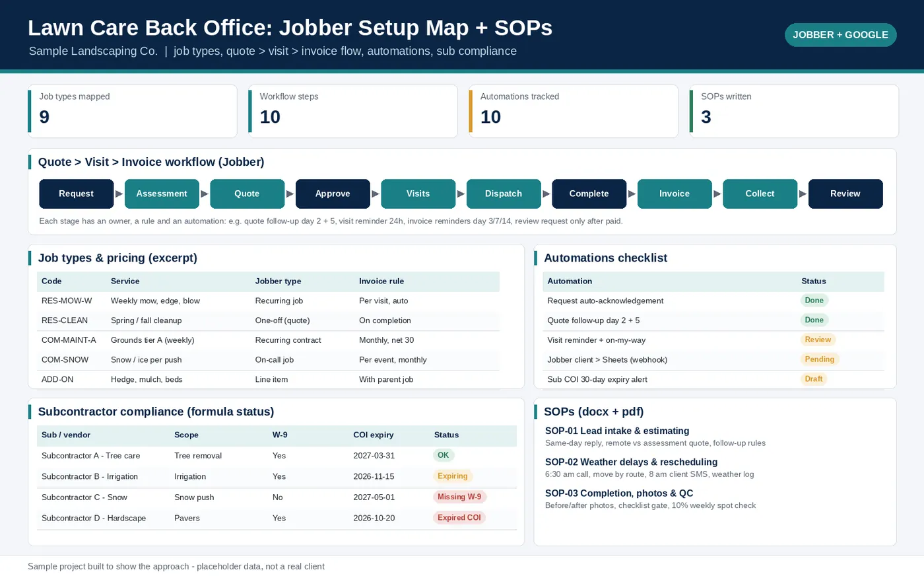Click the Review stage box ending the workflow
The height and width of the screenshot is (578, 924).
point(845,194)
